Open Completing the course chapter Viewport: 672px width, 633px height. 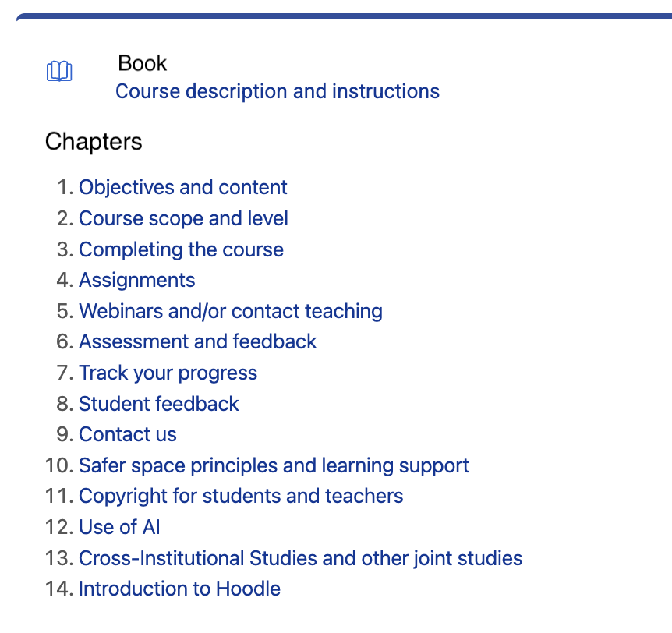181,249
